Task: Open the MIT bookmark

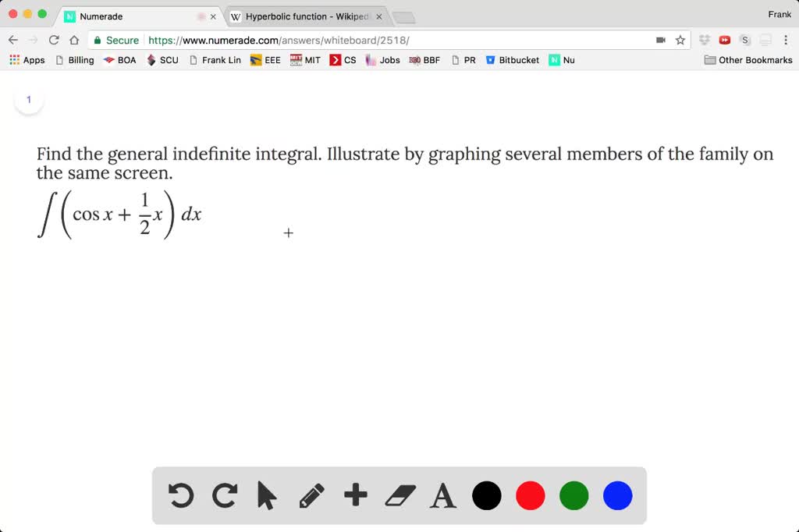Action: pyautogui.click(x=305, y=59)
